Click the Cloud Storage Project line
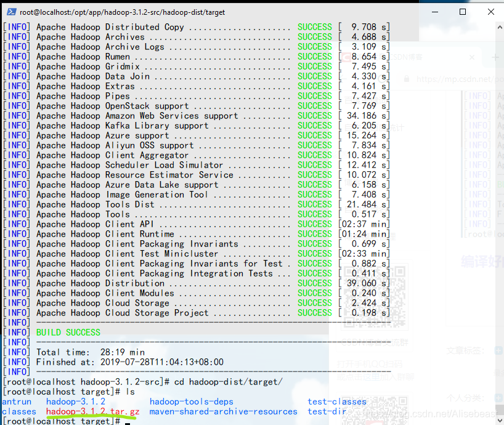The width and height of the screenshot is (504, 425). pos(196,313)
